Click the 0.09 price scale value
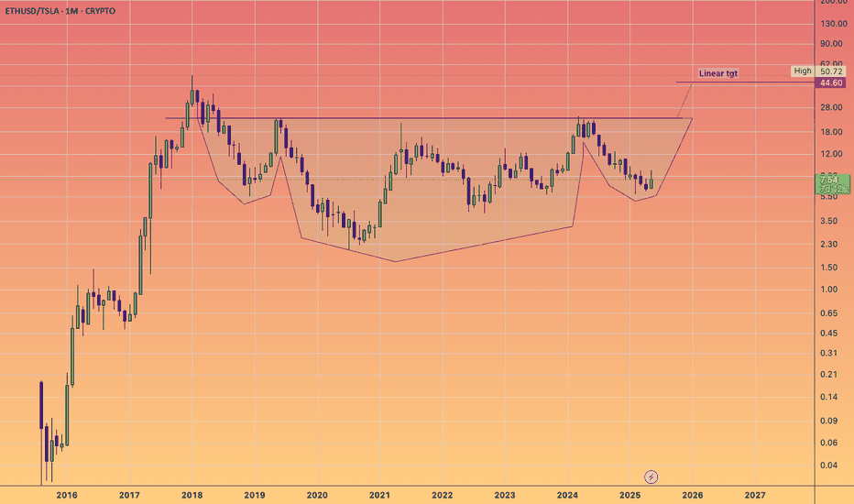The width and height of the screenshot is (854, 504). click(x=829, y=420)
